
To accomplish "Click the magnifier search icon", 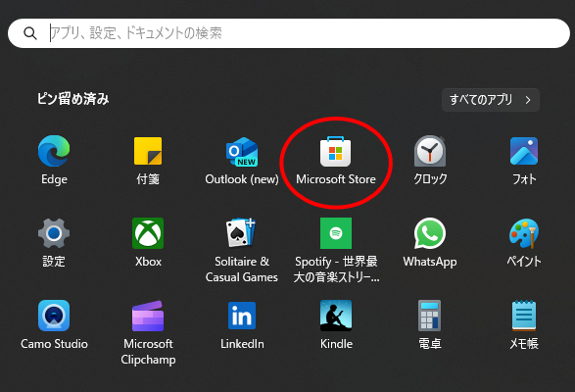I will pos(30,33).
